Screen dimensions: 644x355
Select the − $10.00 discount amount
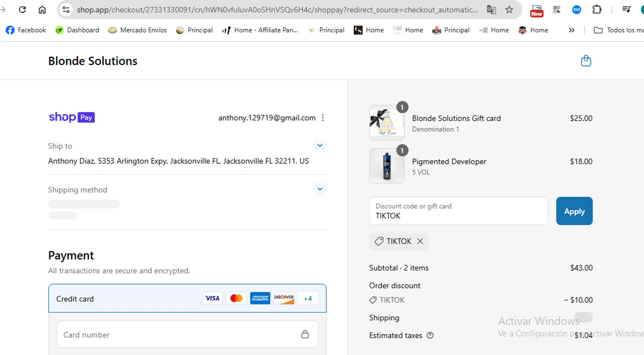(x=578, y=300)
